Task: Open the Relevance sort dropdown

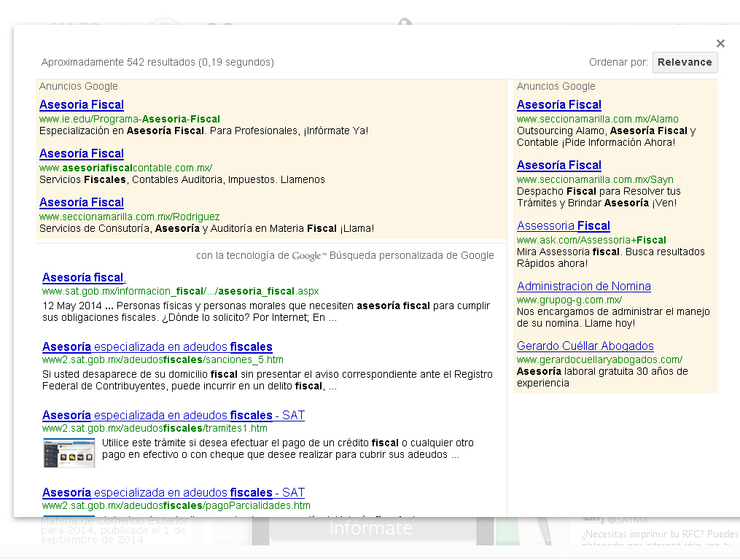Action: coord(685,62)
